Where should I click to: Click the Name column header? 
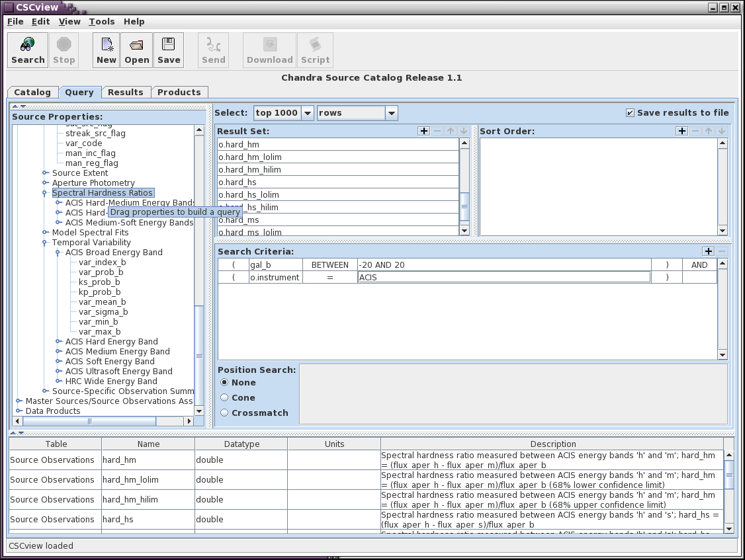149,444
